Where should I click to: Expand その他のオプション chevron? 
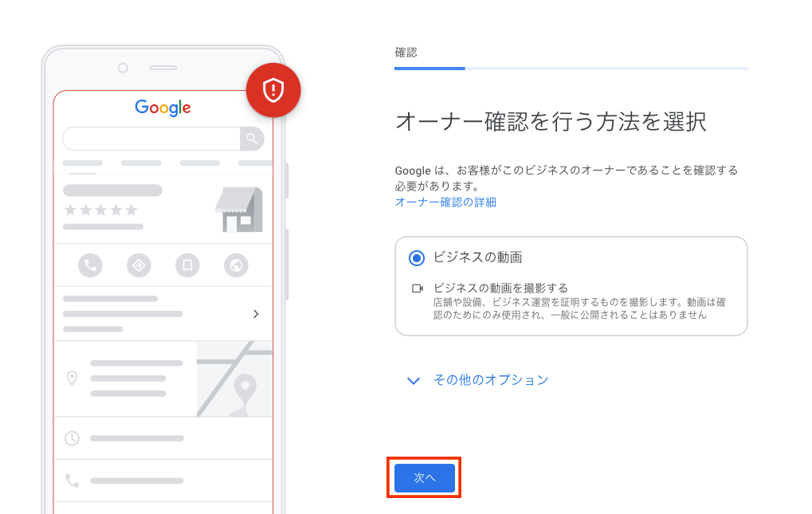(x=414, y=381)
